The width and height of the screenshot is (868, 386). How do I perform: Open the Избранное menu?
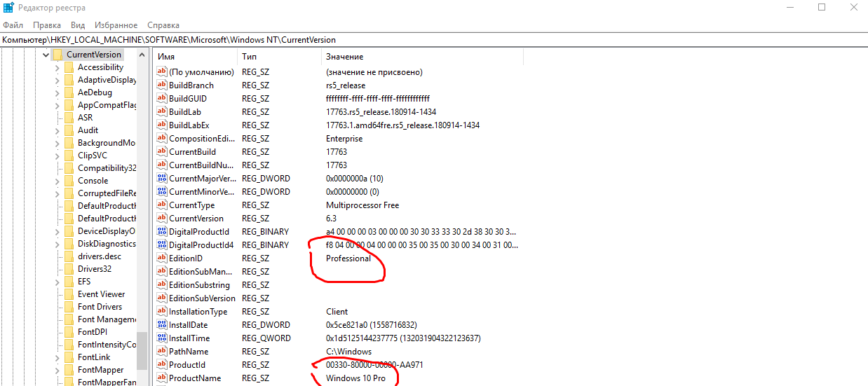(116, 25)
